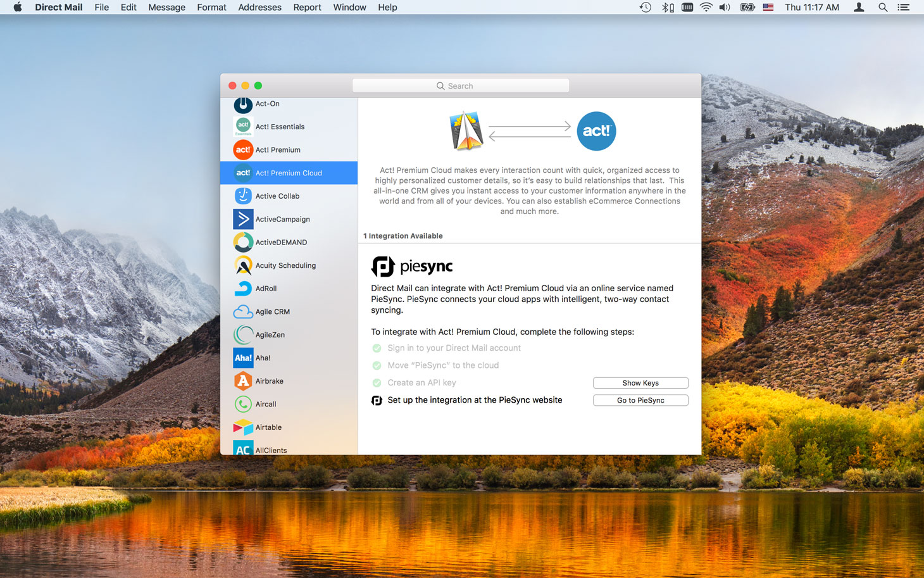Select the Airbrake orange icon
This screenshot has height=578, width=924.
(243, 381)
